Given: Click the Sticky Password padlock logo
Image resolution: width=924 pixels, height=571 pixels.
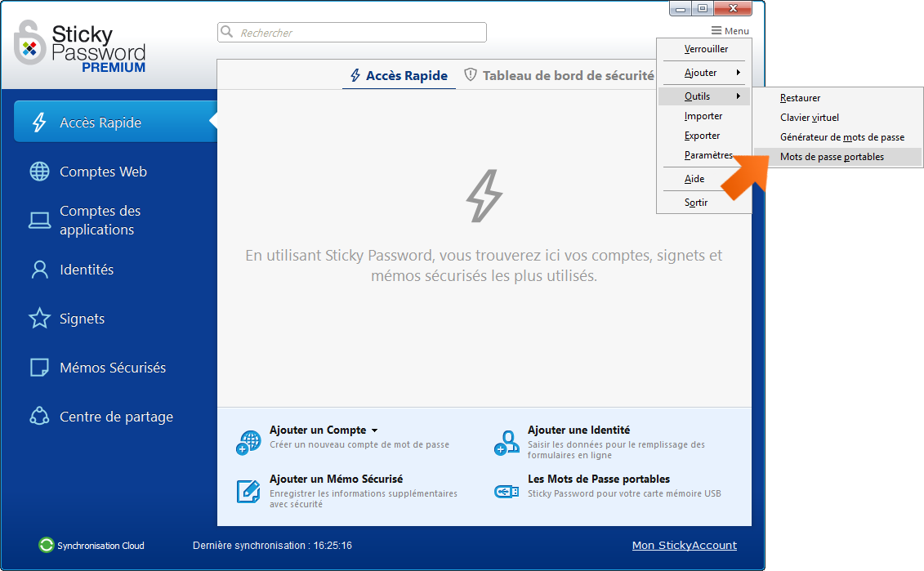Looking at the screenshot, I should click(29, 42).
